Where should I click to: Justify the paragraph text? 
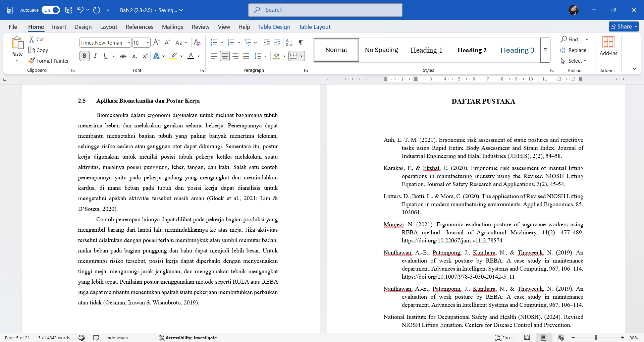coord(246,56)
